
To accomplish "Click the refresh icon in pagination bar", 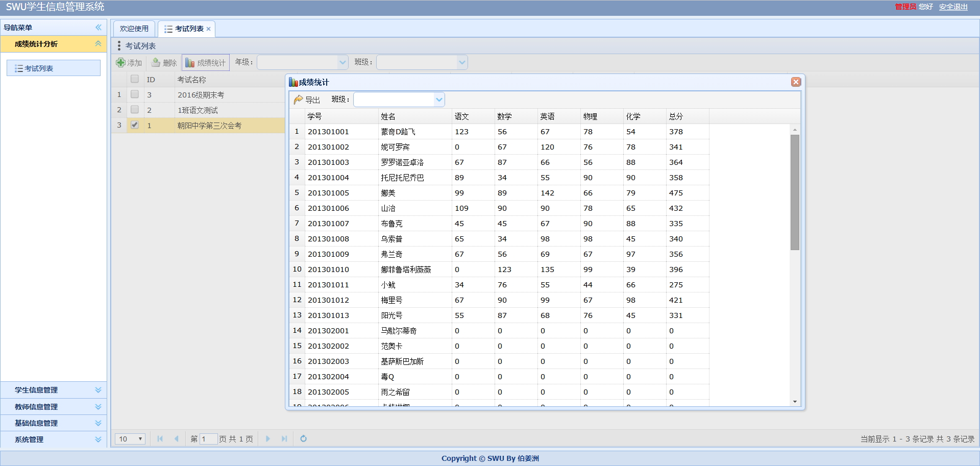I will (x=303, y=438).
